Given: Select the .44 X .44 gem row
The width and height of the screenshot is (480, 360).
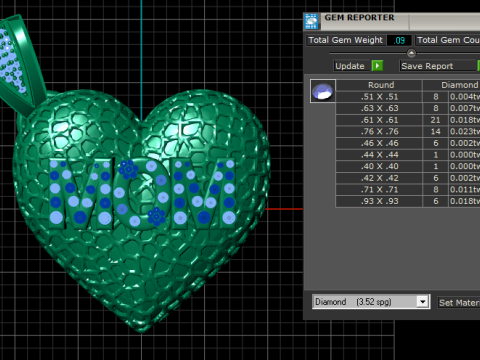Looking at the screenshot, I should [x=408, y=155].
